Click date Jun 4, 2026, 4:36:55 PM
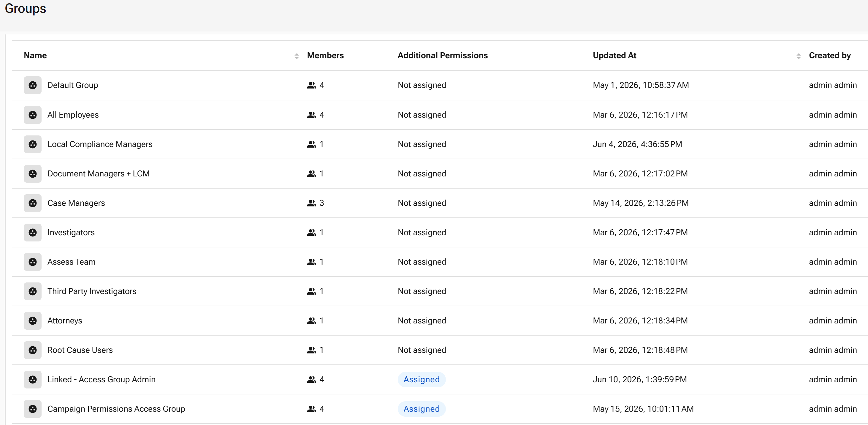 pyautogui.click(x=637, y=144)
